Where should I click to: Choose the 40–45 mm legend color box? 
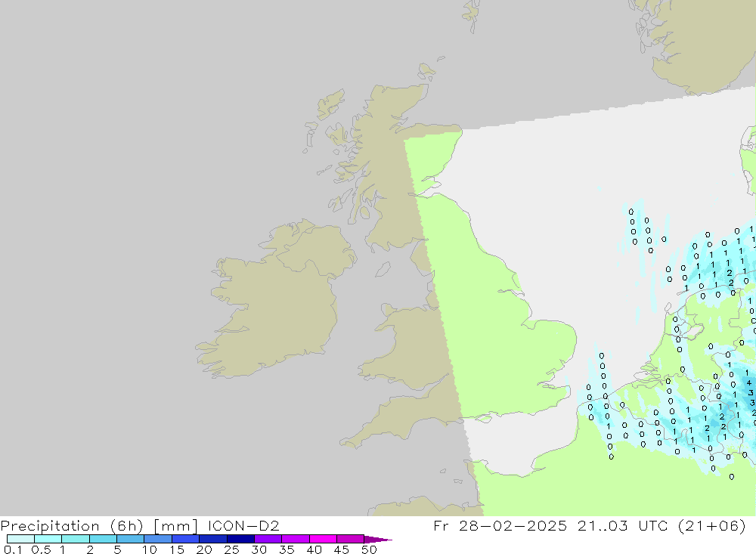pos(323,539)
